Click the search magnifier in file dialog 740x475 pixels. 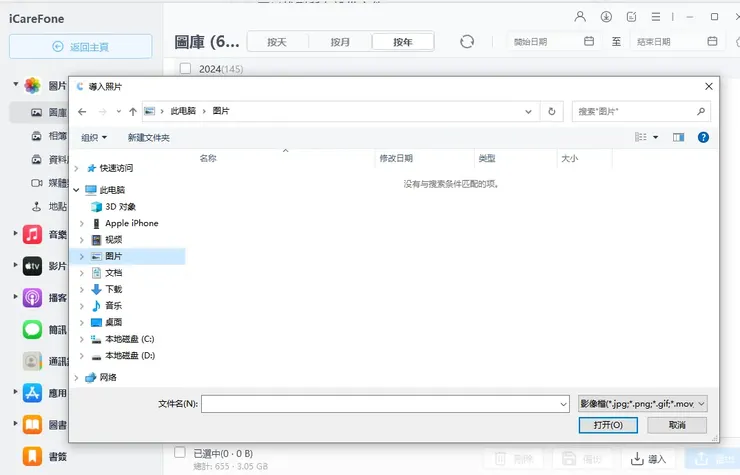[x=701, y=111]
